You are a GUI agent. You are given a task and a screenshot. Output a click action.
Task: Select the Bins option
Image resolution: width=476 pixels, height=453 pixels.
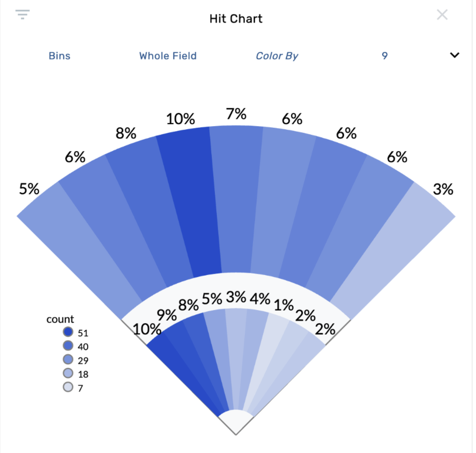(x=59, y=56)
